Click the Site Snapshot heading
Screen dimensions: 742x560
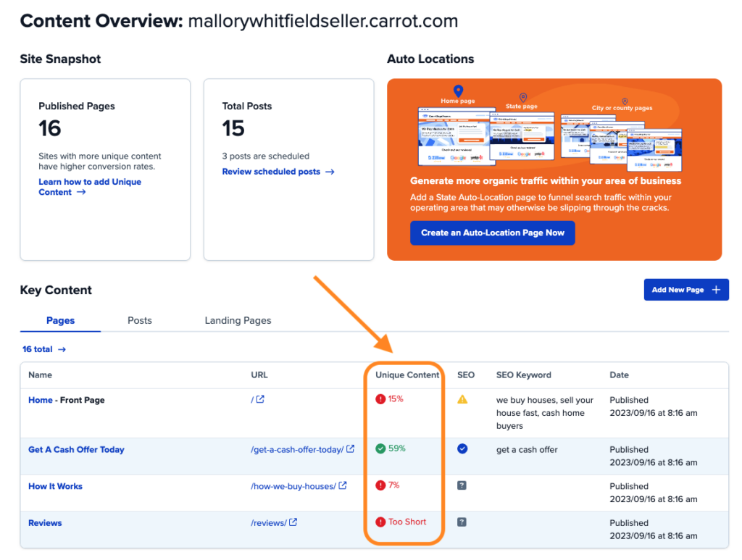click(61, 59)
